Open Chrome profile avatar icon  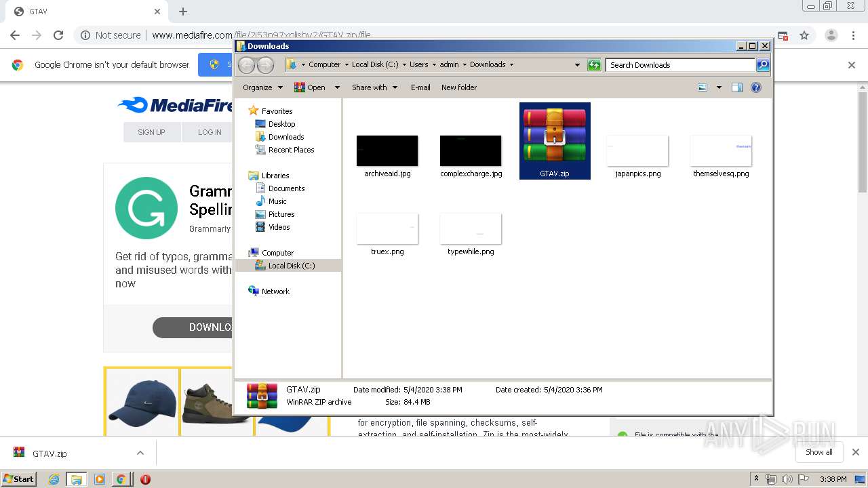click(x=831, y=35)
